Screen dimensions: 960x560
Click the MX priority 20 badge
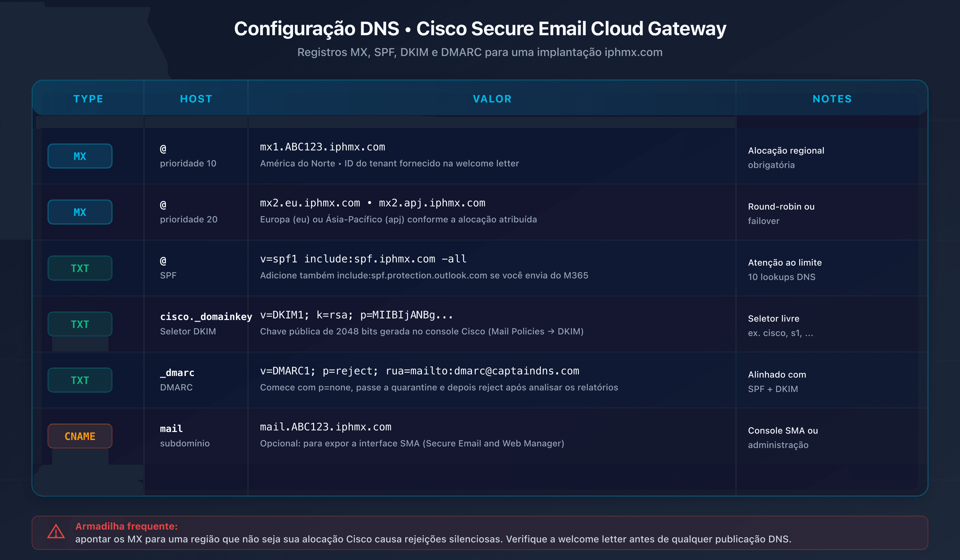[x=80, y=212]
